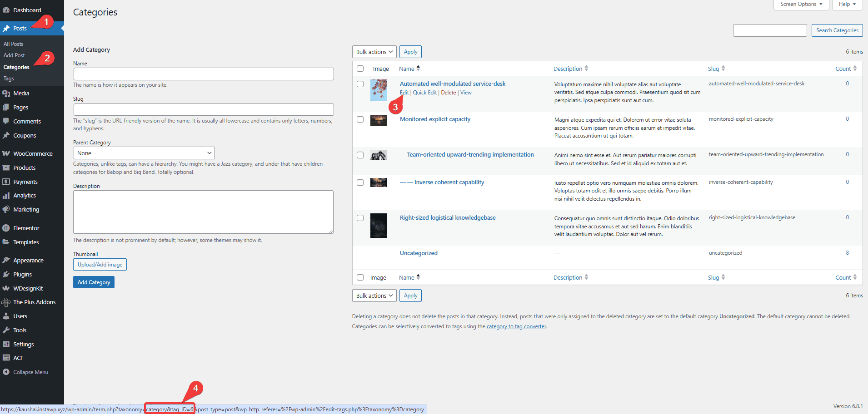Open The Plus Addons panel

pyautogui.click(x=35, y=302)
